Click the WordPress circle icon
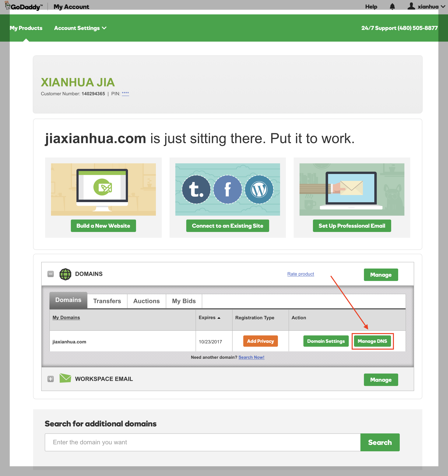 (259, 189)
